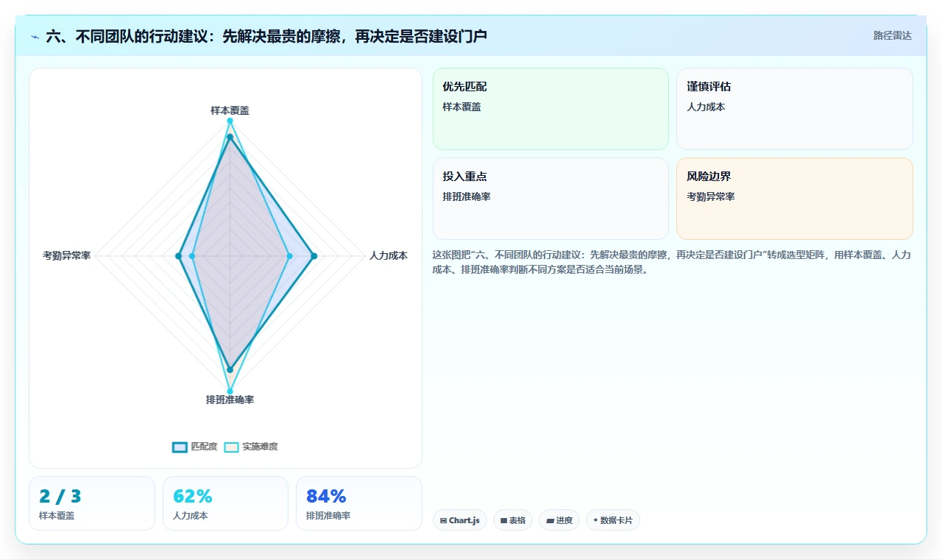Click 排班准确率 text in 投入重点 card

[467, 196]
